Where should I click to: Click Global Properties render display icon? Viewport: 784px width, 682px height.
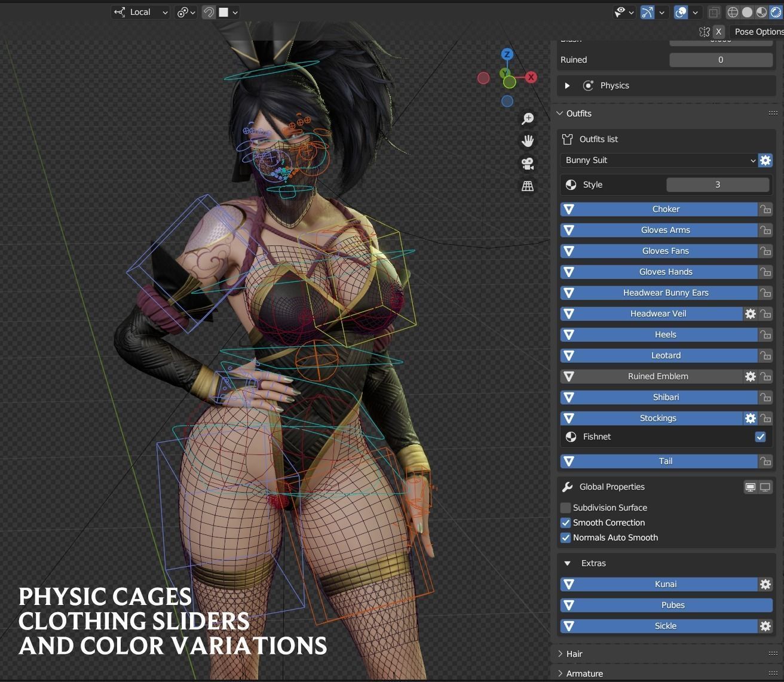click(765, 487)
